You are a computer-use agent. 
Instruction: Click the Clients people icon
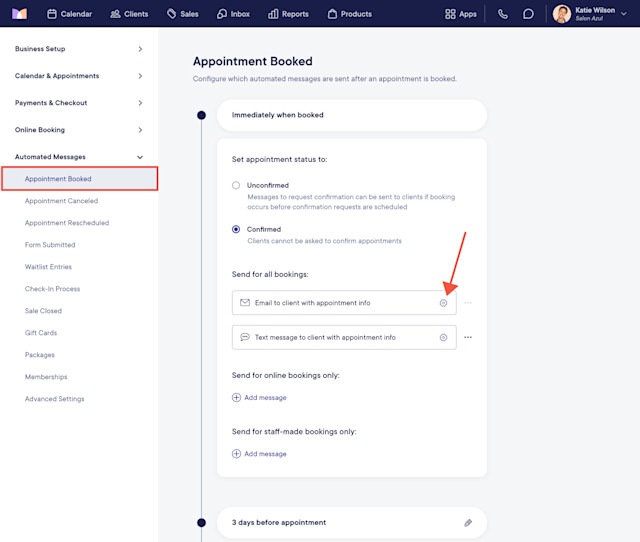point(116,14)
